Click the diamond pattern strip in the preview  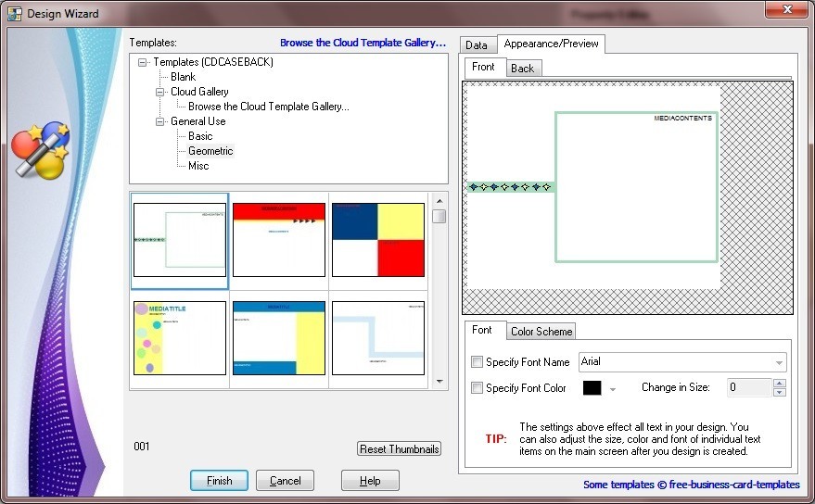(510, 187)
